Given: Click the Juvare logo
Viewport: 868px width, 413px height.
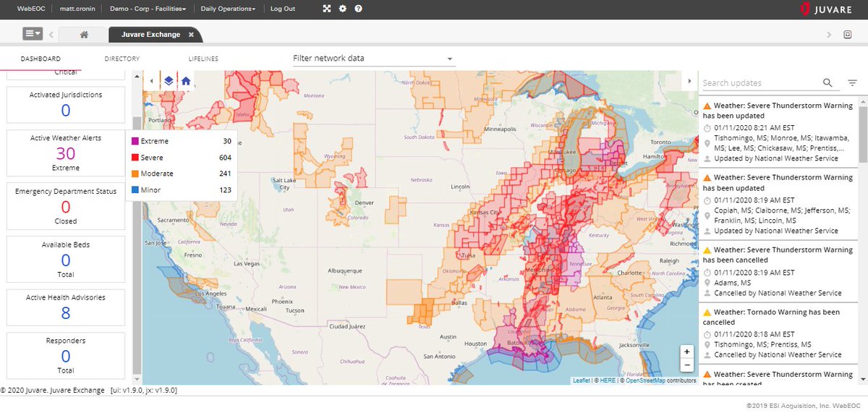Looking at the screenshot, I should pyautogui.click(x=827, y=9).
